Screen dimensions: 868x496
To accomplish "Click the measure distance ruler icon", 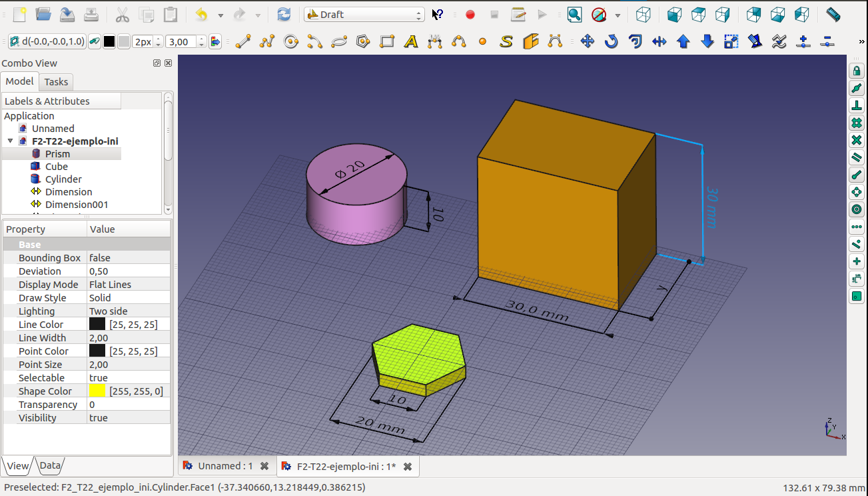I will [x=833, y=14].
